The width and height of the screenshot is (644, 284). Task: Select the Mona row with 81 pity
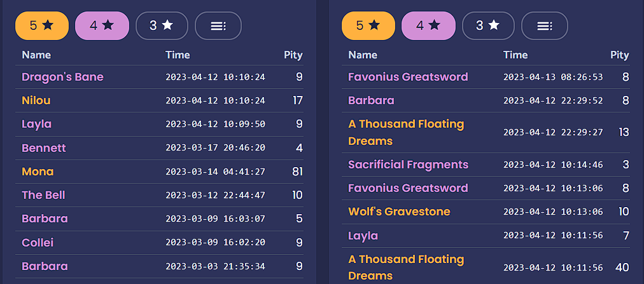tap(38, 172)
